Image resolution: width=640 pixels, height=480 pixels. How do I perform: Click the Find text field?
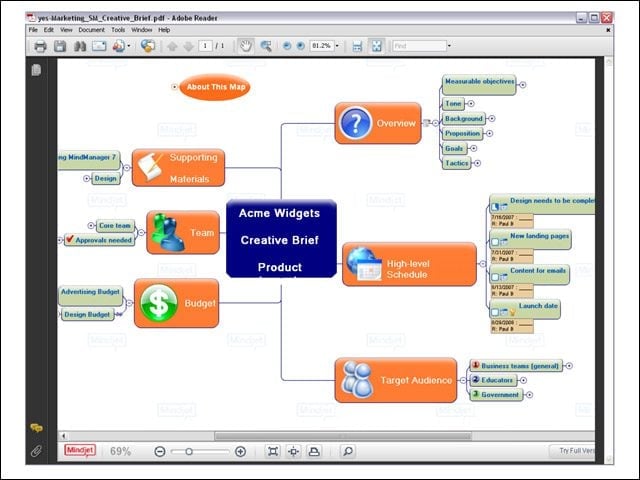point(419,46)
